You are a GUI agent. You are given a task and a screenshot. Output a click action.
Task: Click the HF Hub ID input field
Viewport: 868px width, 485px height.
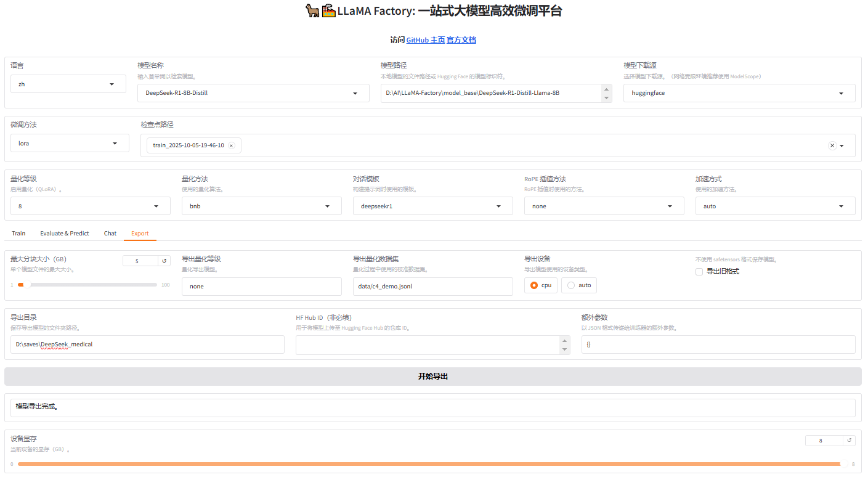click(x=428, y=345)
